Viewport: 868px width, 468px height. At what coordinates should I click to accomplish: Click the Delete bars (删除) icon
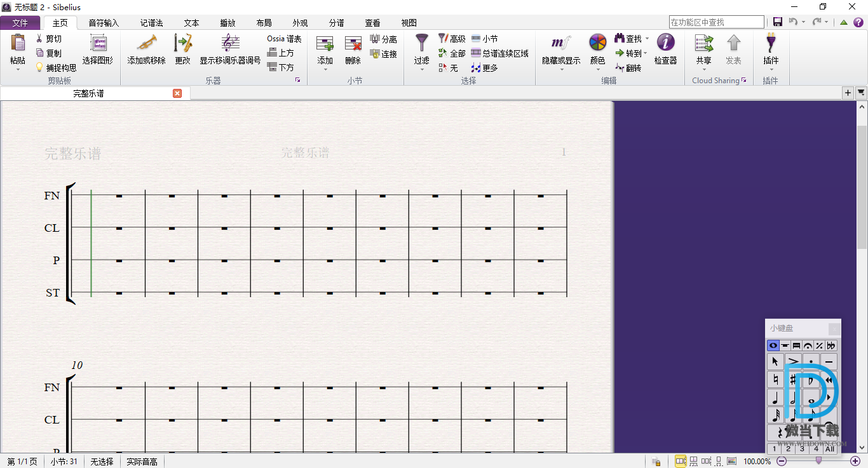[x=353, y=44]
